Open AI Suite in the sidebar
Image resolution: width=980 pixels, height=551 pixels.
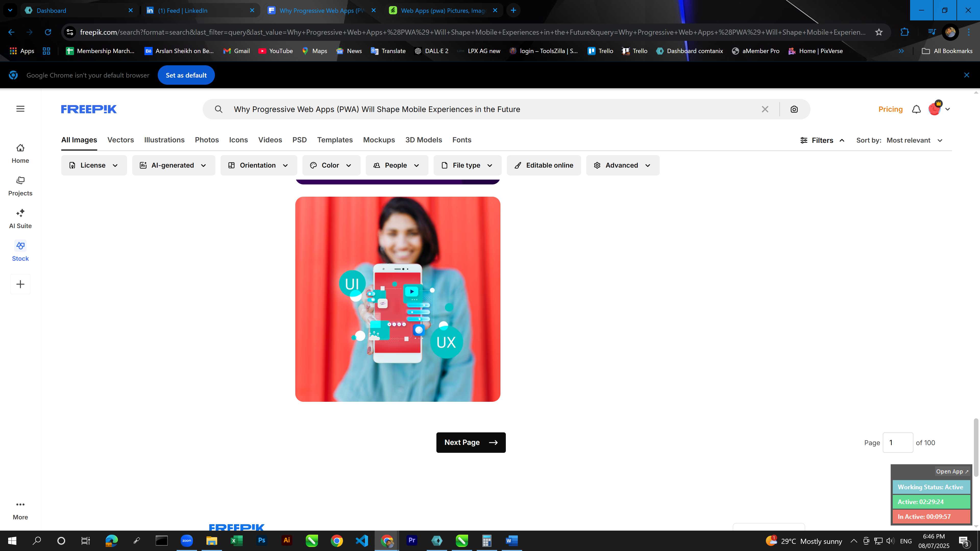pyautogui.click(x=20, y=219)
